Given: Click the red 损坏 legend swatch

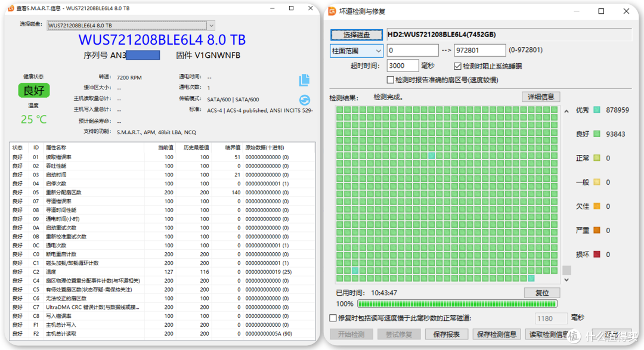Looking at the screenshot, I should 597,254.
